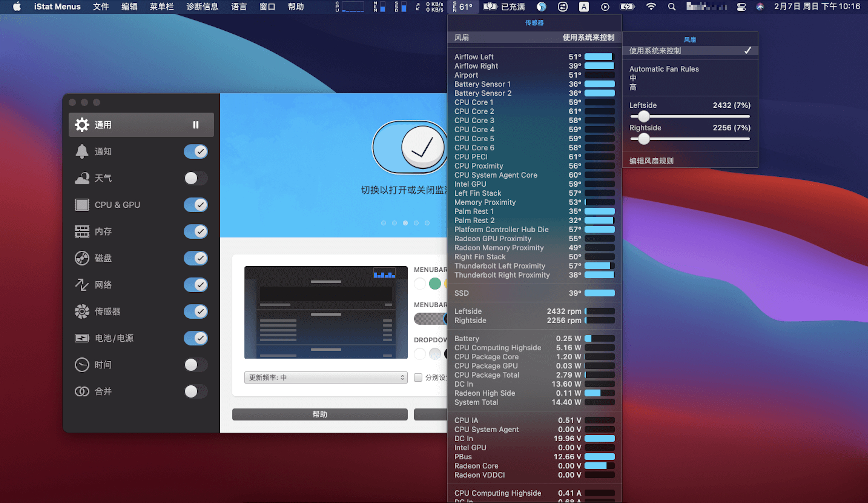Open the 磁盘 disk icon section

[82, 258]
